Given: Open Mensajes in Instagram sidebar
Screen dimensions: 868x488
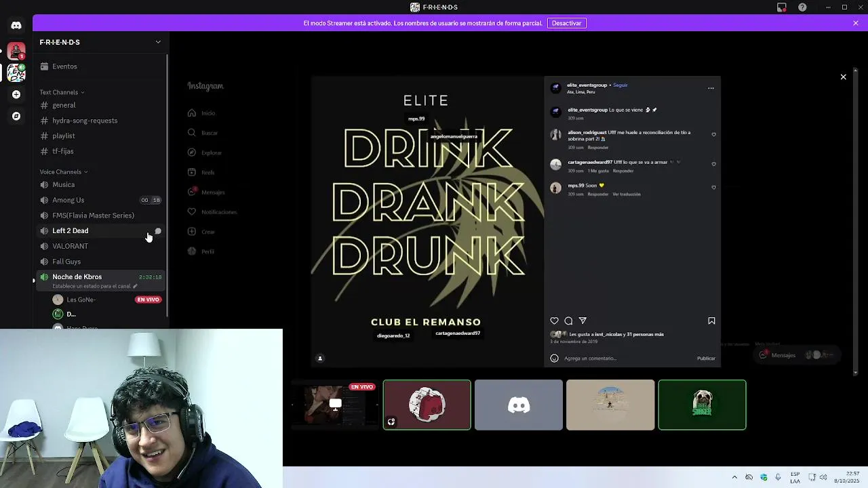Looking at the screenshot, I should click(x=206, y=192).
